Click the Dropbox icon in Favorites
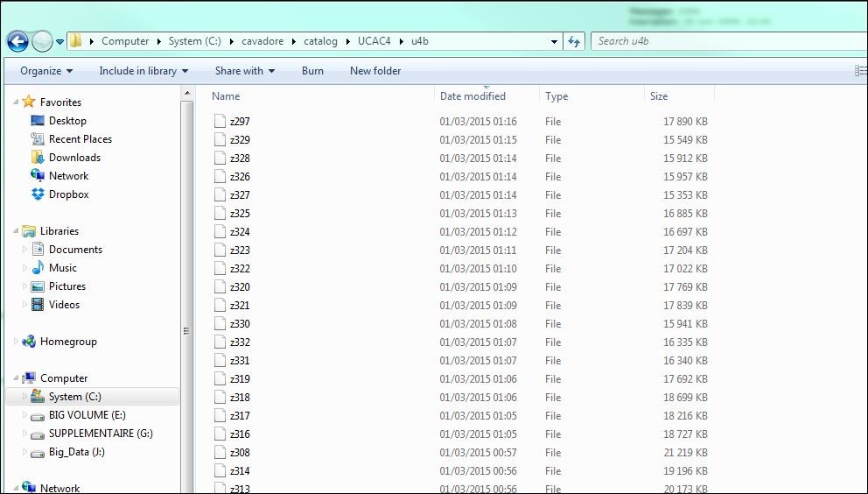This screenshot has width=868, height=494. click(38, 194)
